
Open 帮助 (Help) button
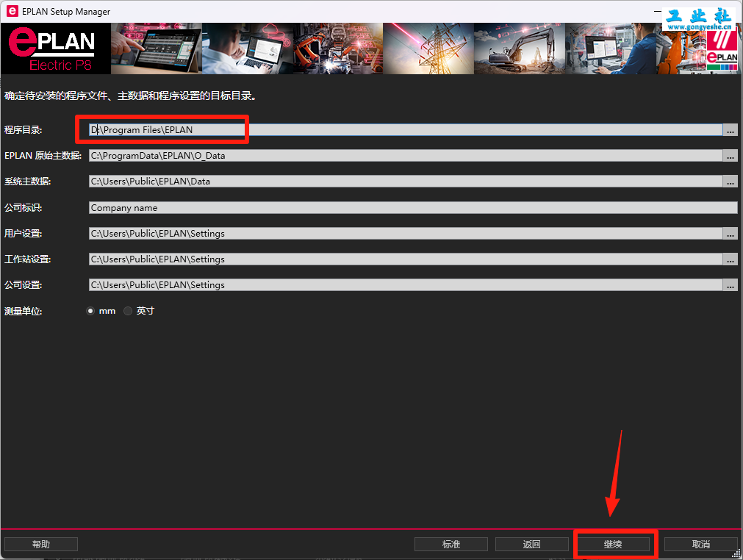pyautogui.click(x=41, y=545)
